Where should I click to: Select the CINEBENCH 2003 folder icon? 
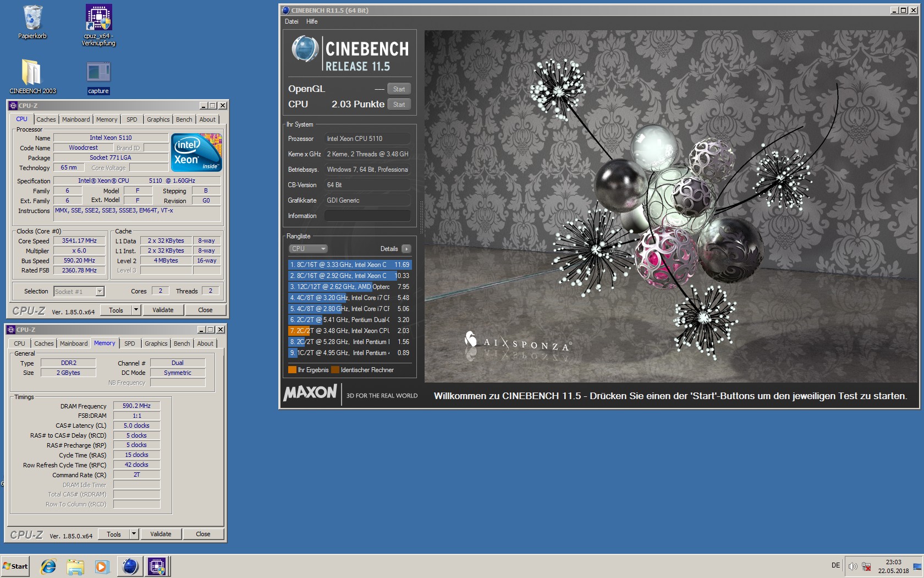coord(32,76)
